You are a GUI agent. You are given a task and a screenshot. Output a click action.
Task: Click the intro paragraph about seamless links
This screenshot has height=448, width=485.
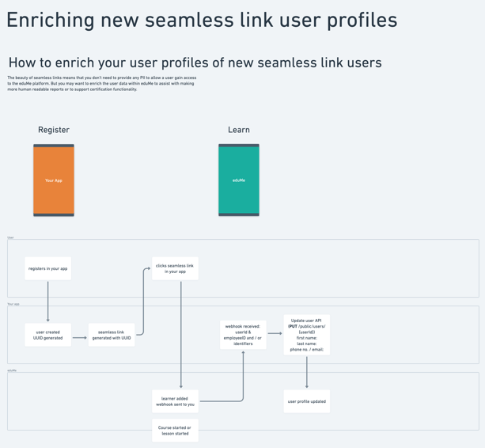pos(102,84)
